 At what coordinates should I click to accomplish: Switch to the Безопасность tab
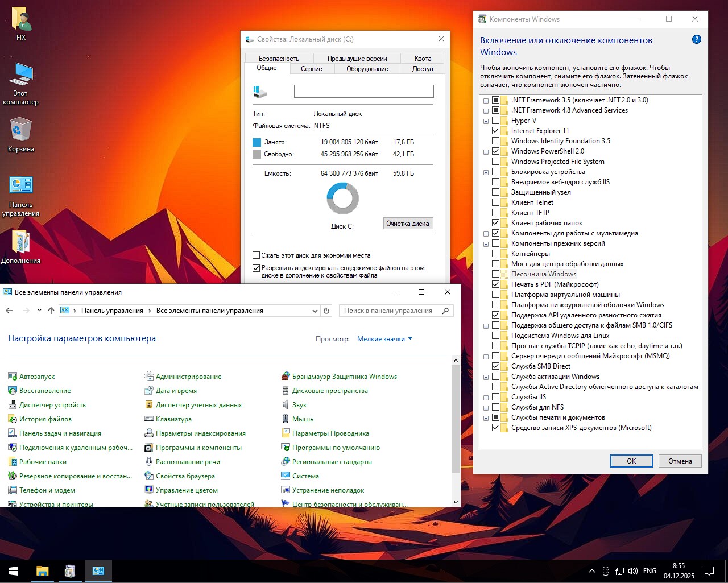279,58
